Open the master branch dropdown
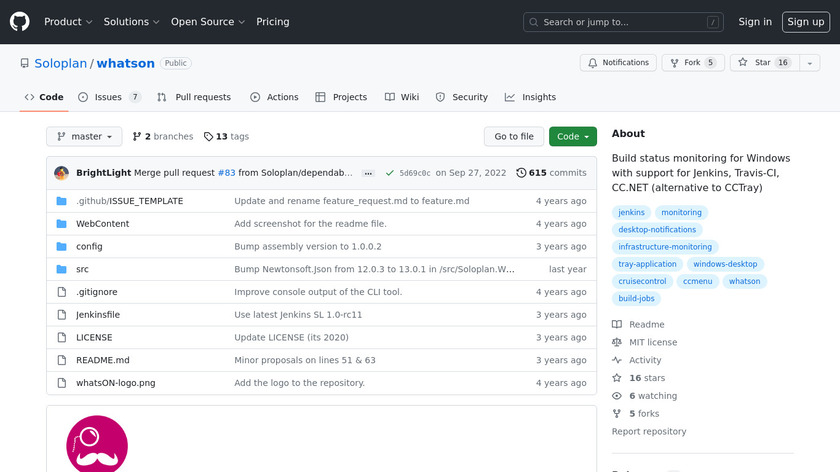Image resolution: width=840 pixels, height=472 pixels. coord(84,137)
